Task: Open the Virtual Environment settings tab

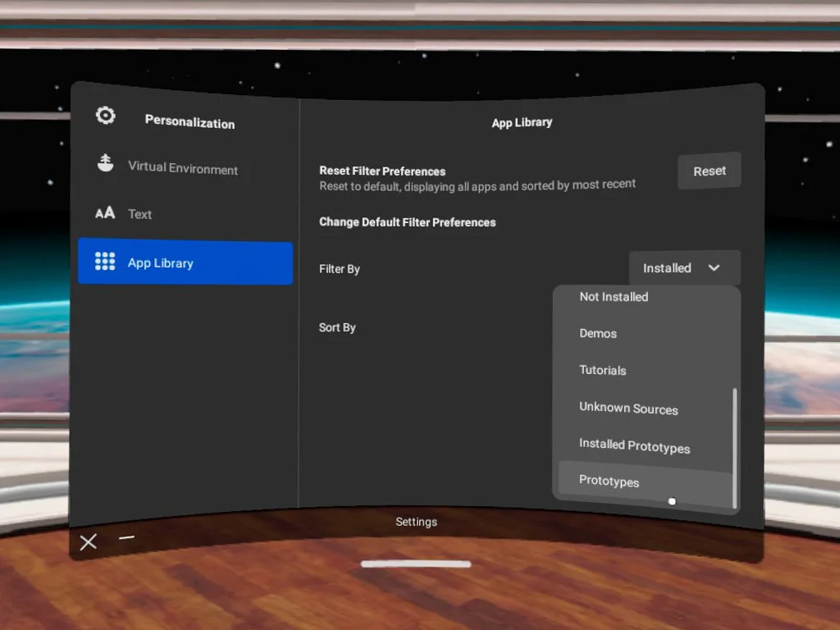Action: pos(183,168)
